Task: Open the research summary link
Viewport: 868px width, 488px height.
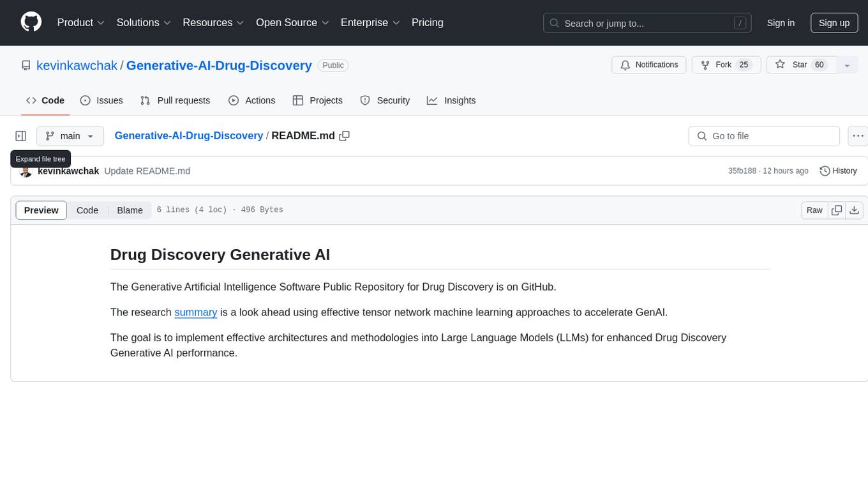Action: pyautogui.click(x=196, y=312)
